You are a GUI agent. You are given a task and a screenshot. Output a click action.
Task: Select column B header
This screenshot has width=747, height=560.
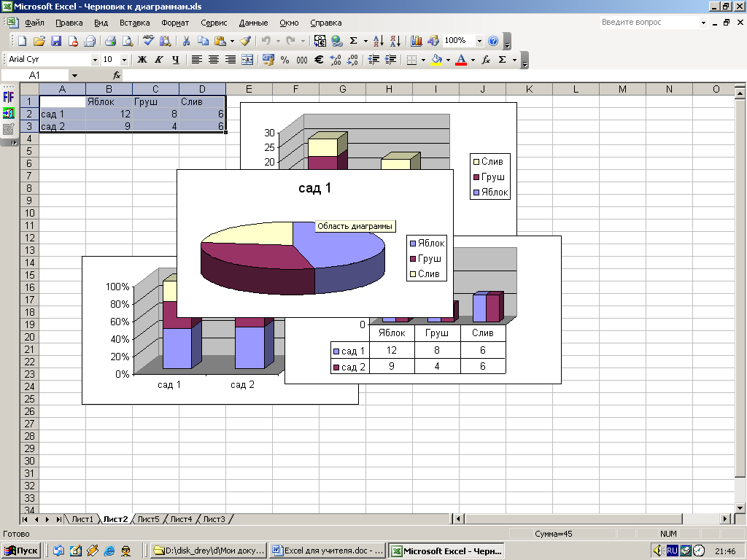(109, 89)
